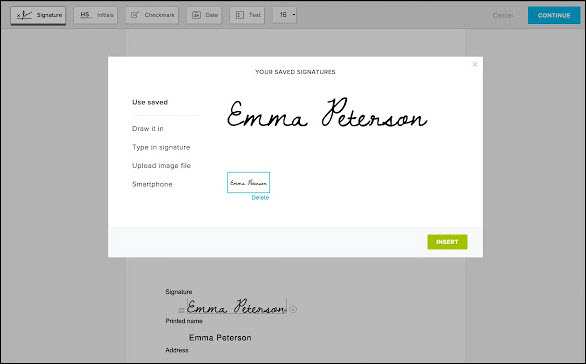Open the Draw it in option
The height and width of the screenshot is (364, 586).
(148, 129)
